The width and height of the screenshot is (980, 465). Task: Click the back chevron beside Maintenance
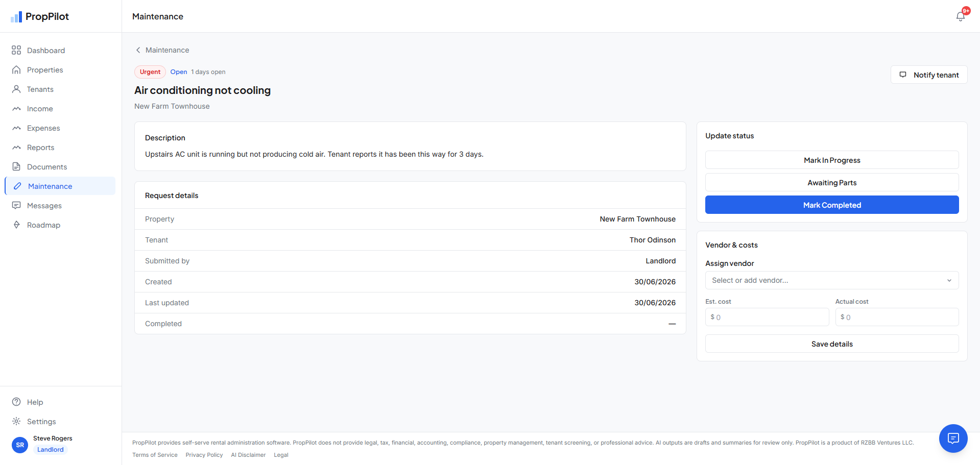click(138, 50)
